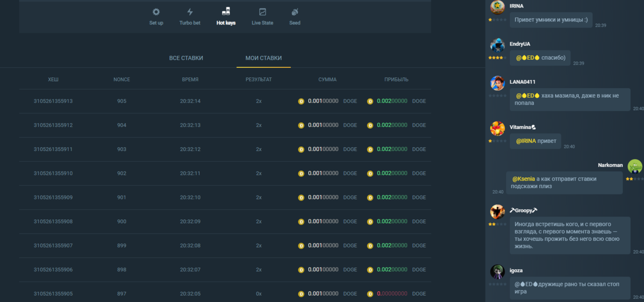
Task: Click Narkoman's green avatar
Action: coord(635,166)
